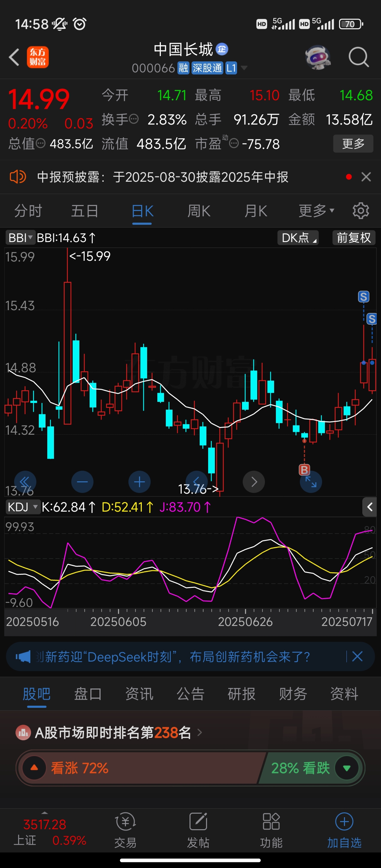381x868 pixels.
Task: Tap the lower S sell marker
Action: pyautogui.click(x=372, y=319)
